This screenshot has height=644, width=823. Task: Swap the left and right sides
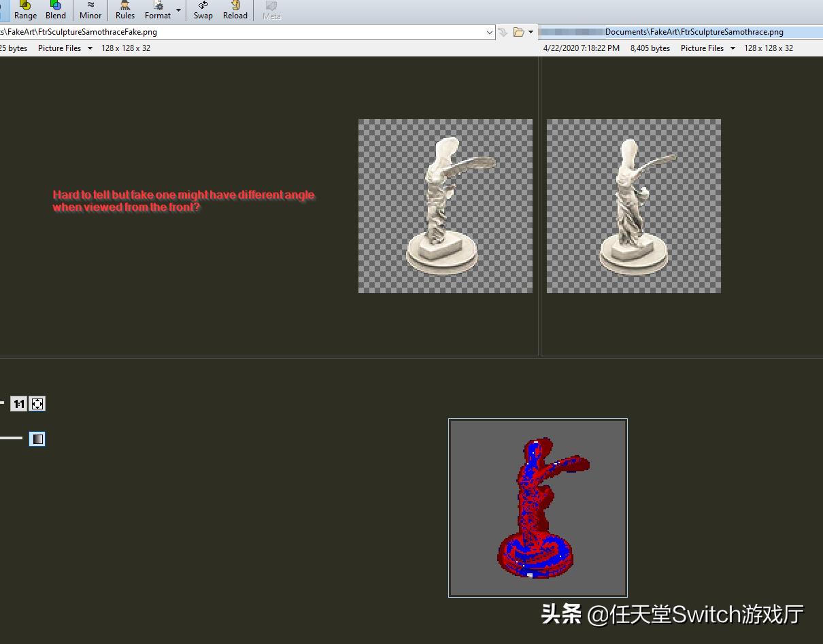pos(203,10)
